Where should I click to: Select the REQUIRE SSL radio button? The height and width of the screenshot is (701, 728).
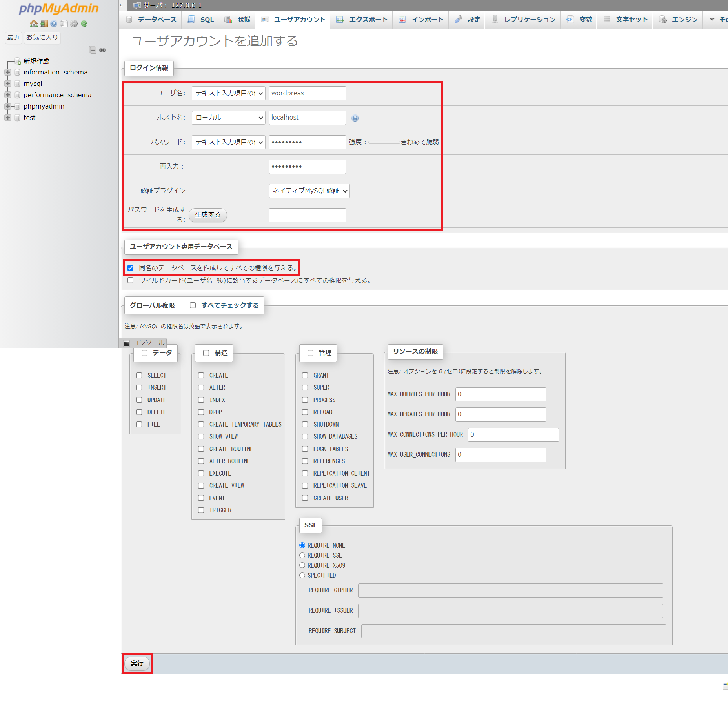tap(302, 555)
